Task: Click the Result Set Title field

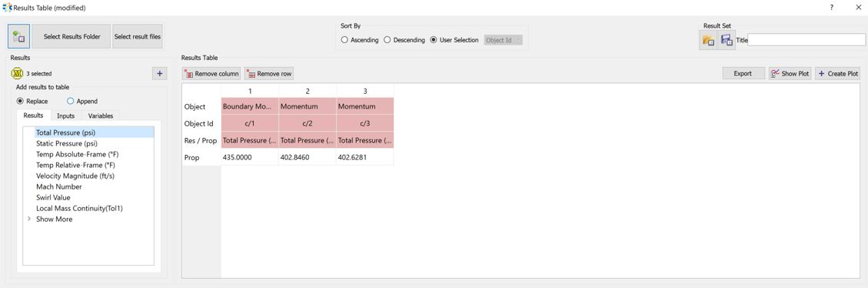Action: pyautogui.click(x=806, y=40)
